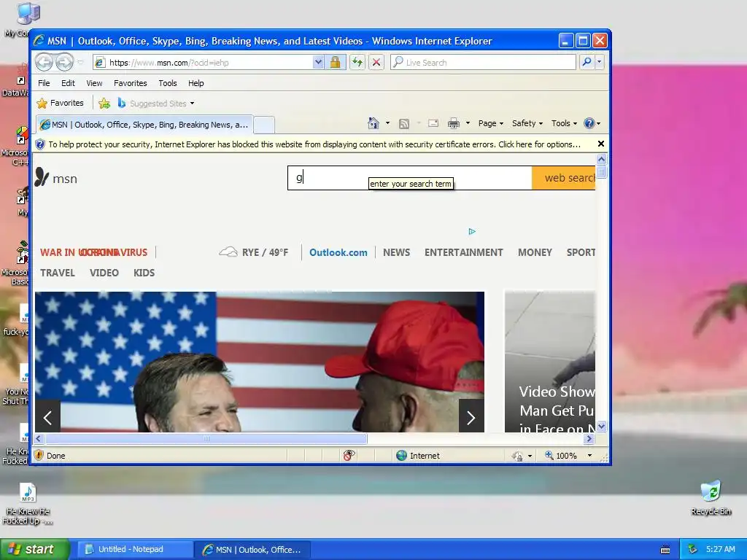The height and width of the screenshot is (560, 747).
Task: Open the TRAVEL section link
Action: 57,273
